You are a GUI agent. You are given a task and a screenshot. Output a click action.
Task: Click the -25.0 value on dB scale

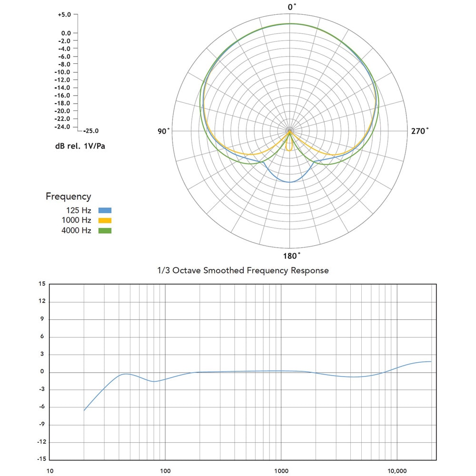point(91,131)
